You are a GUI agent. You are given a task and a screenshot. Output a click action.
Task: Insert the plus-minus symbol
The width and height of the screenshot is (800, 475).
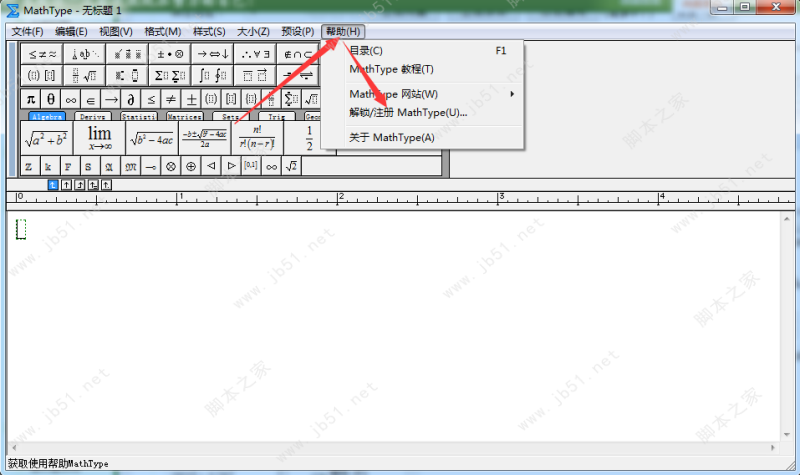[191, 98]
